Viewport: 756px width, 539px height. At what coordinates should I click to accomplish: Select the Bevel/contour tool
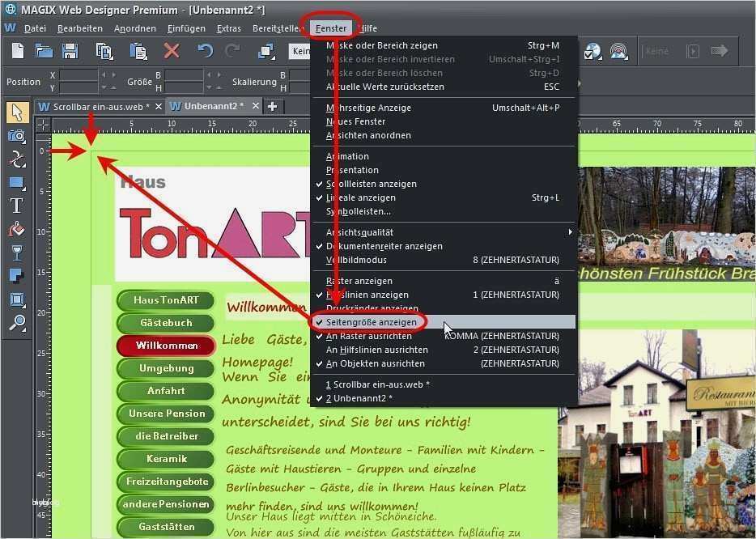pos(17,299)
